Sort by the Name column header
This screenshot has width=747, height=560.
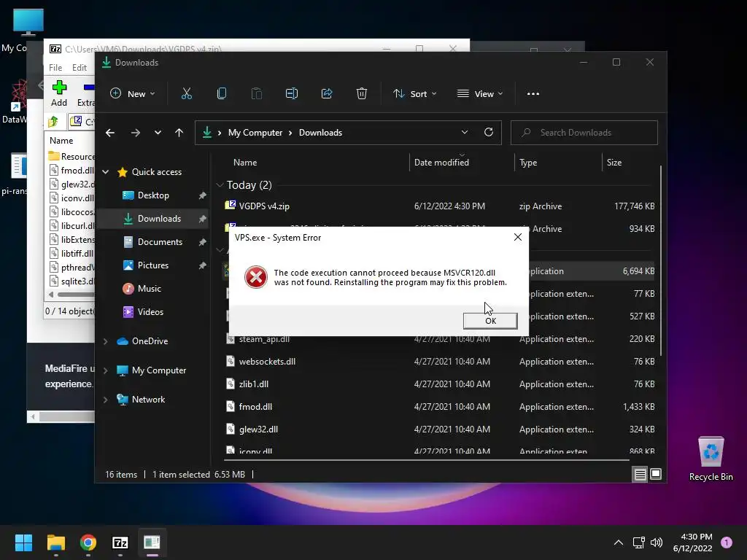(x=245, y=163)
